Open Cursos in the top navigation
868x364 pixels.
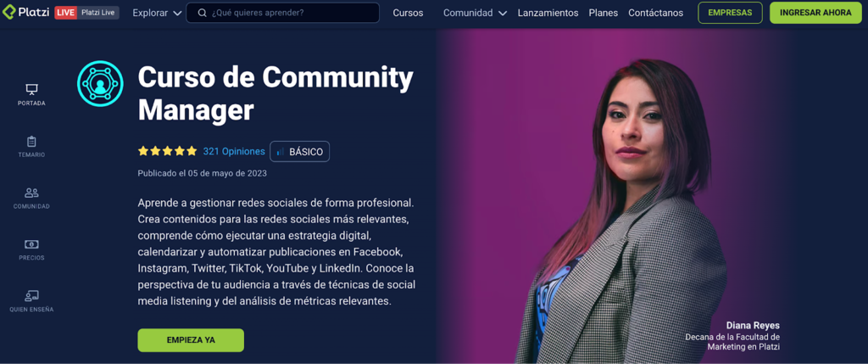[408, 13]
